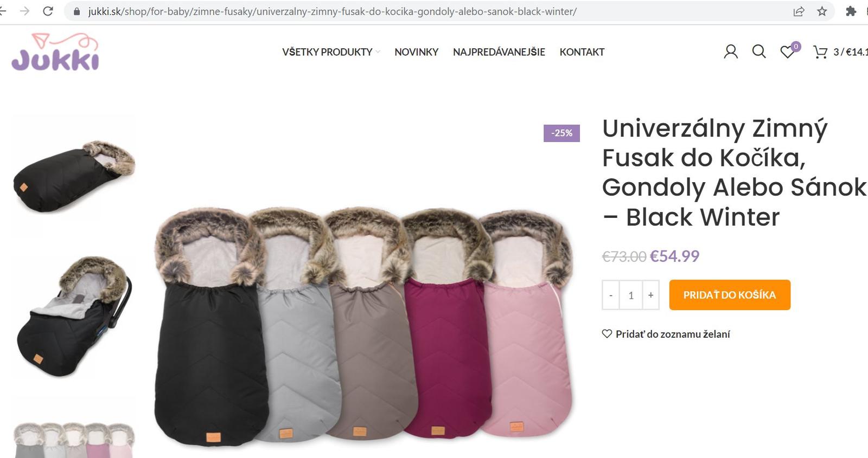Go forward with the browser arrow

click(x=24, y=11)
